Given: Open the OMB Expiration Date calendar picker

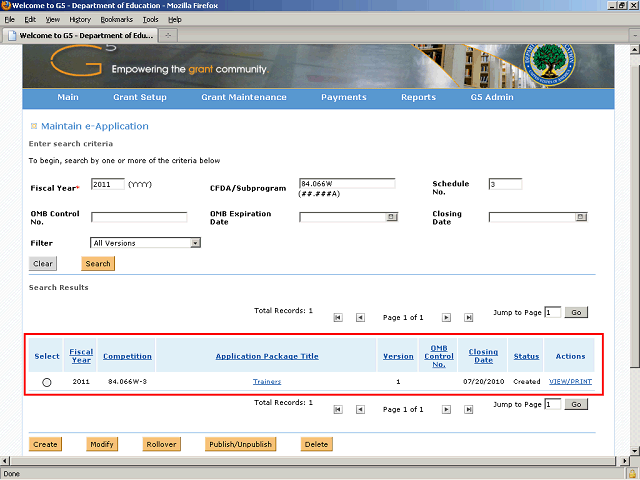Looking at the screenshot, I should point(391,217).
